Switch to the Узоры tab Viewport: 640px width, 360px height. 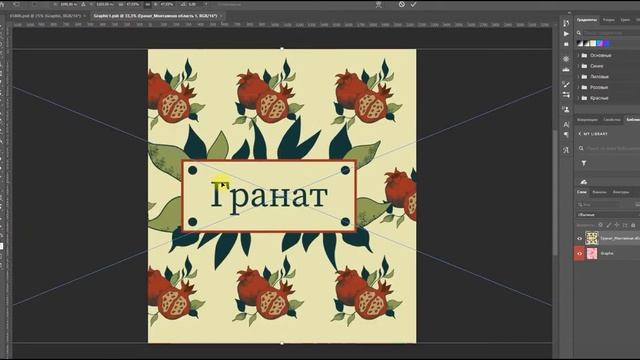609,20
